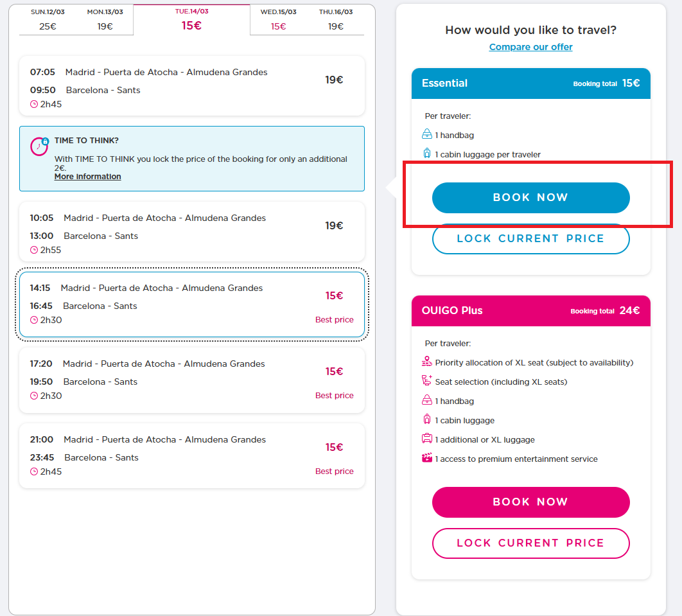Viewport: 682px width, 616px height.
Task: Click the clock icon beside 2h45 on 07:05 train
Action: [34, 105]
